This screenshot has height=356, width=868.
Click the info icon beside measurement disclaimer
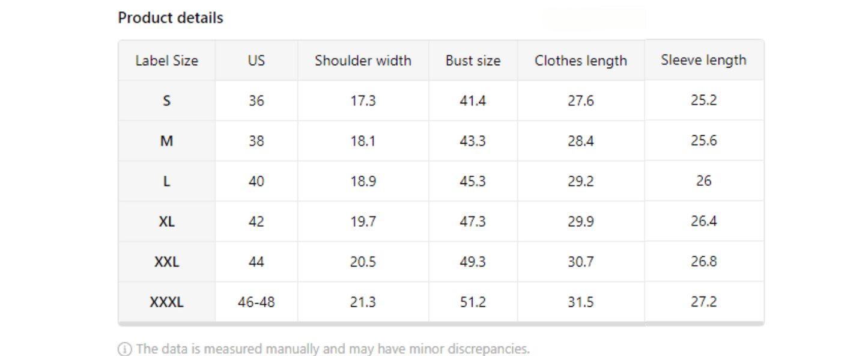point(125,349)
